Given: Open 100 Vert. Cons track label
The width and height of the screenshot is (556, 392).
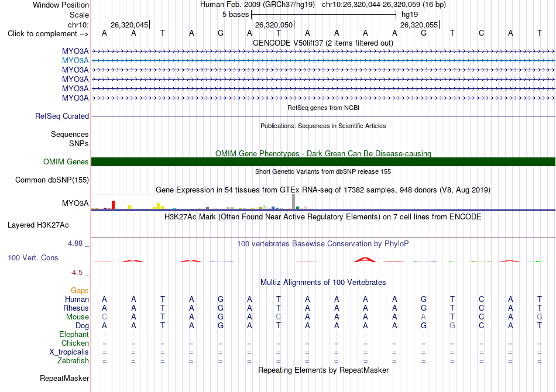Looking at the screenshot, I should [33, 258].
